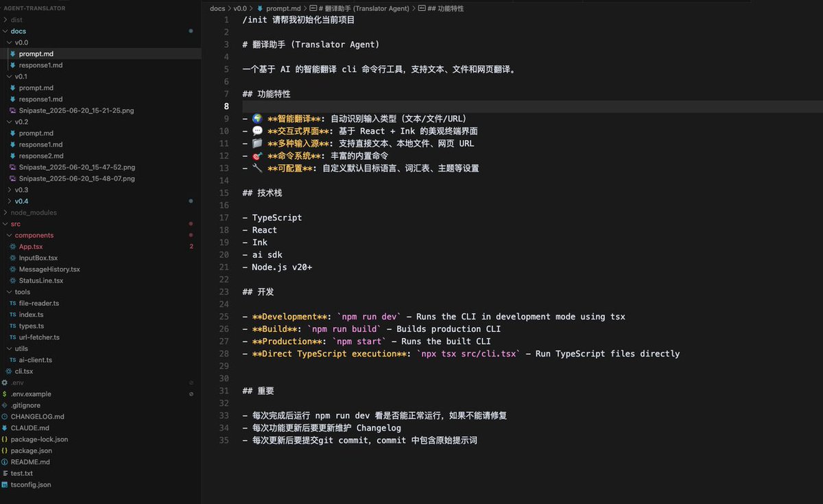This screenshot has height=504, width=823.
Task: Open App.tsx React file icon
Action: pos(13,246)
